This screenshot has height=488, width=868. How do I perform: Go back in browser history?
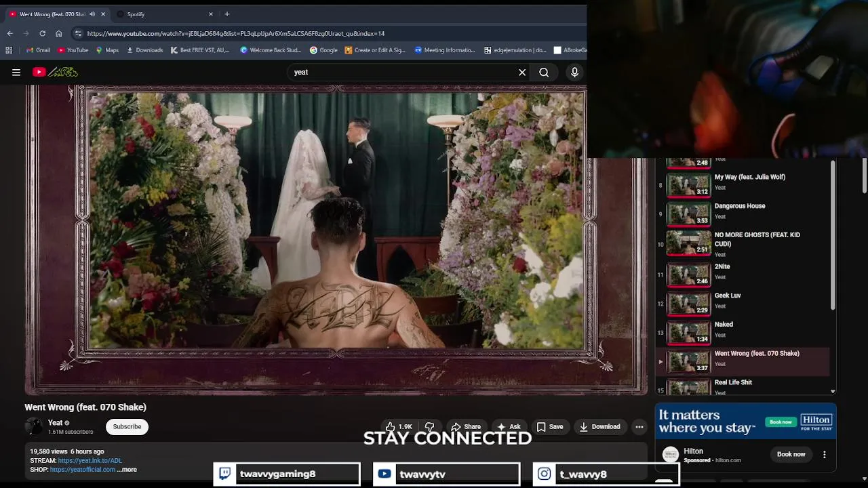(x=9, y=33)
